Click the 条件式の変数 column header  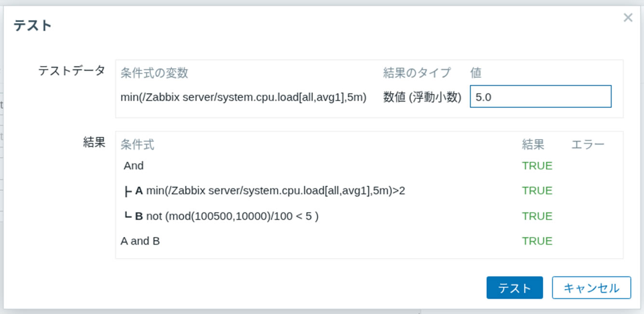[x=155, y=73]
